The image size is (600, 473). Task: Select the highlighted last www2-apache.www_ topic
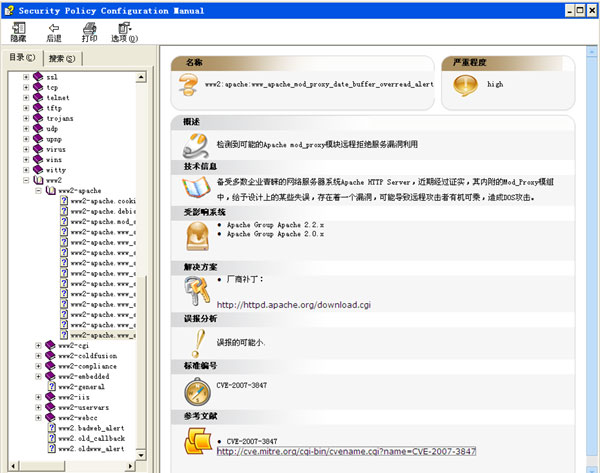click(x=103, y=335)
